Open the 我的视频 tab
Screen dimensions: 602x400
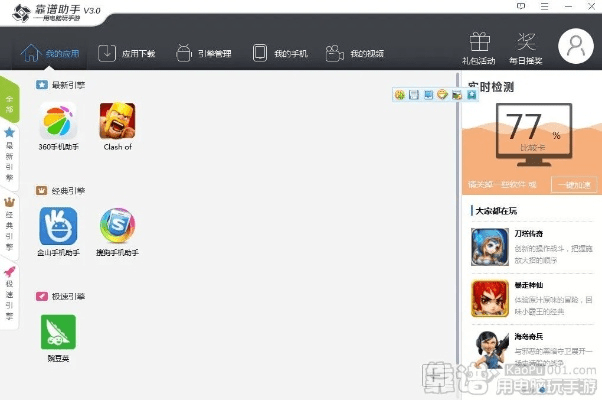click(x=354, y=53)
